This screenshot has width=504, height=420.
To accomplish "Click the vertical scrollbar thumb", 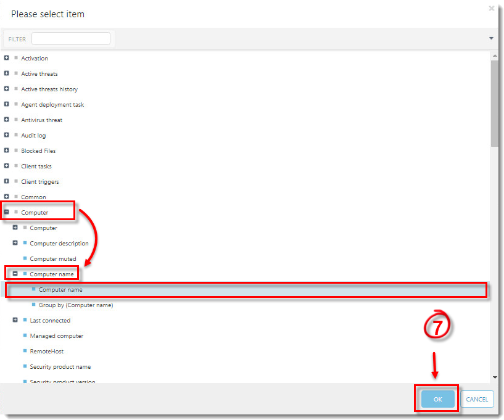I will [x=495, y=104].
